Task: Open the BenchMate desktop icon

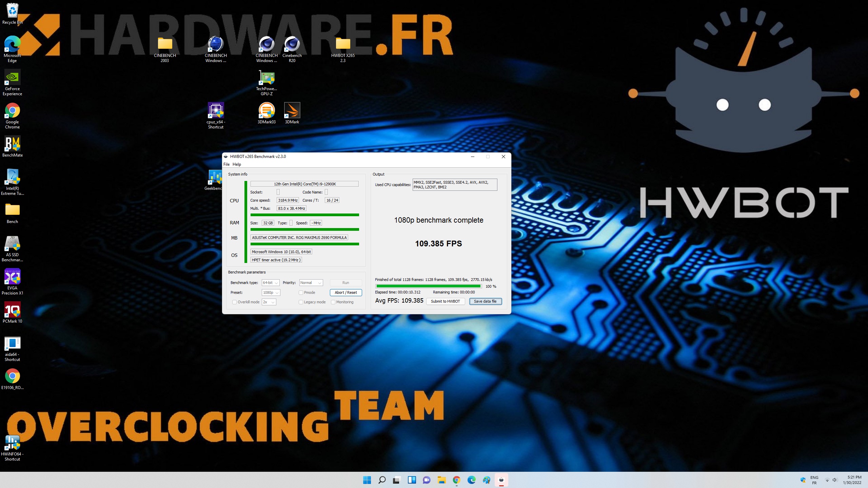Action: (x=13, y=146)
